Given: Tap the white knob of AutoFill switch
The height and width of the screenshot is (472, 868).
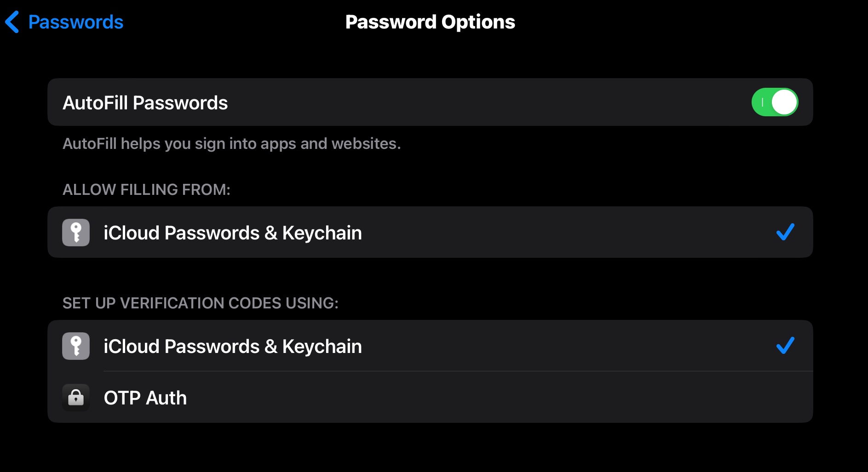Looking at the screenshot, I should [x=784, y=102].
